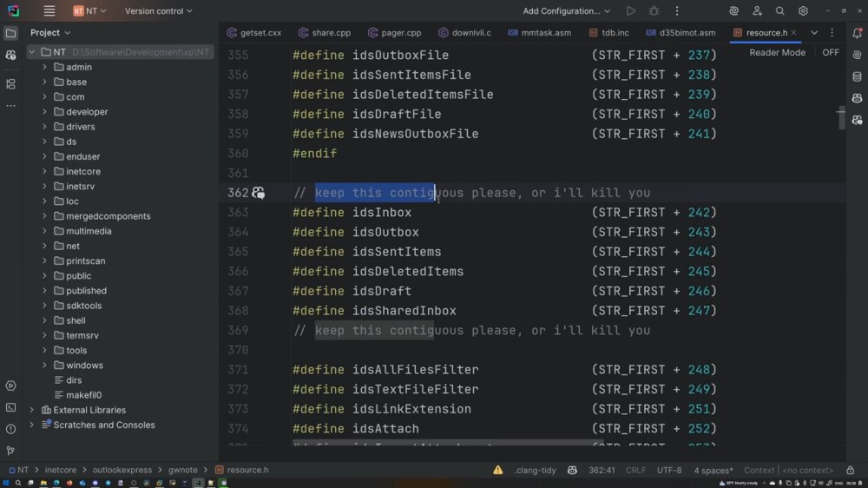The height and width of the screenshot is (488, 868).
Task: Click .clang-tidy status bar widget
Action: [535, 470]
